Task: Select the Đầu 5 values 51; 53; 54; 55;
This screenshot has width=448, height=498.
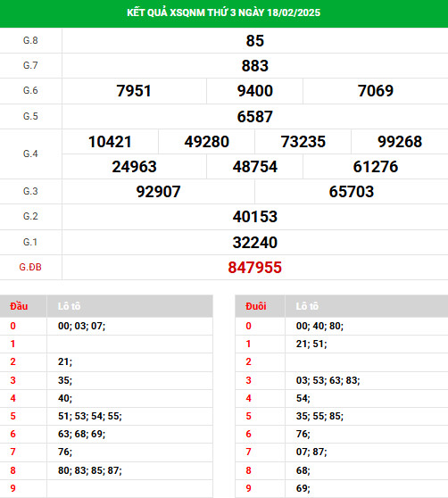Action: click(x=90, y=416)
